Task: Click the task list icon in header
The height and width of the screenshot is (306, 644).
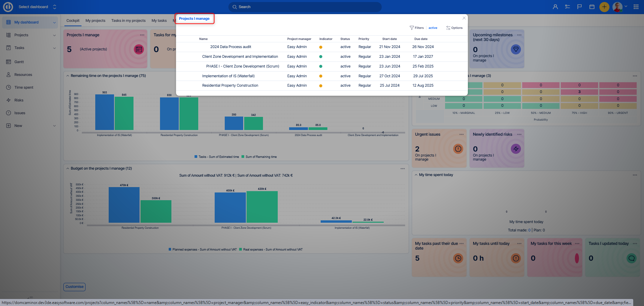Action: pyautogui.click(x=568, y=7)
